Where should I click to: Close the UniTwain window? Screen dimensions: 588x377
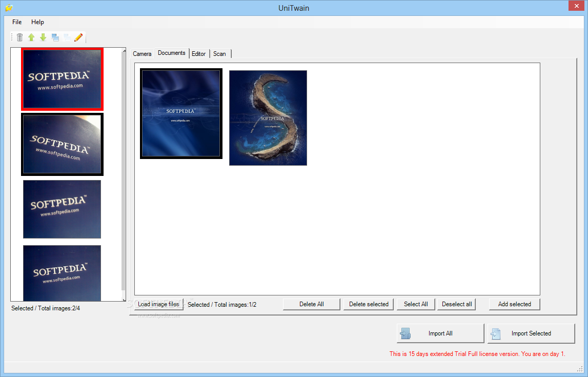click(x=576, y=6)
